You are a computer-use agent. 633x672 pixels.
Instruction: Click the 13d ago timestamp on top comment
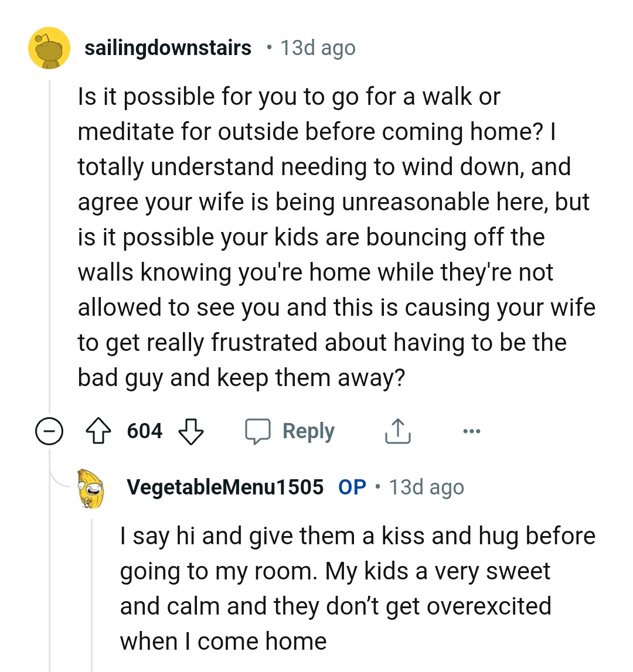click(x=318, y=47)
